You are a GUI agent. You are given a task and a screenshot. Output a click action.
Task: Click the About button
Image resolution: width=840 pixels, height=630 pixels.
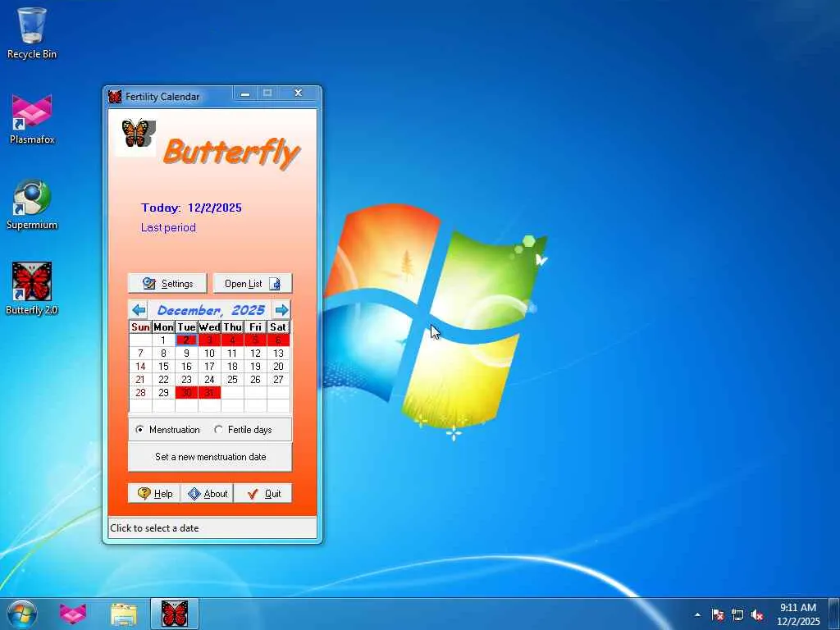click(207, 493)
